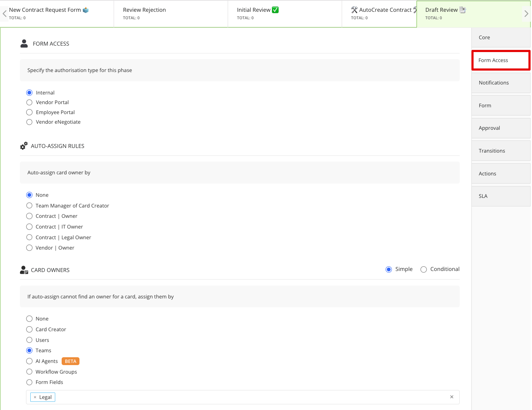Open the Actions settings tab
532x410 pixels.
pyautogui.click(x=501, y=174)
